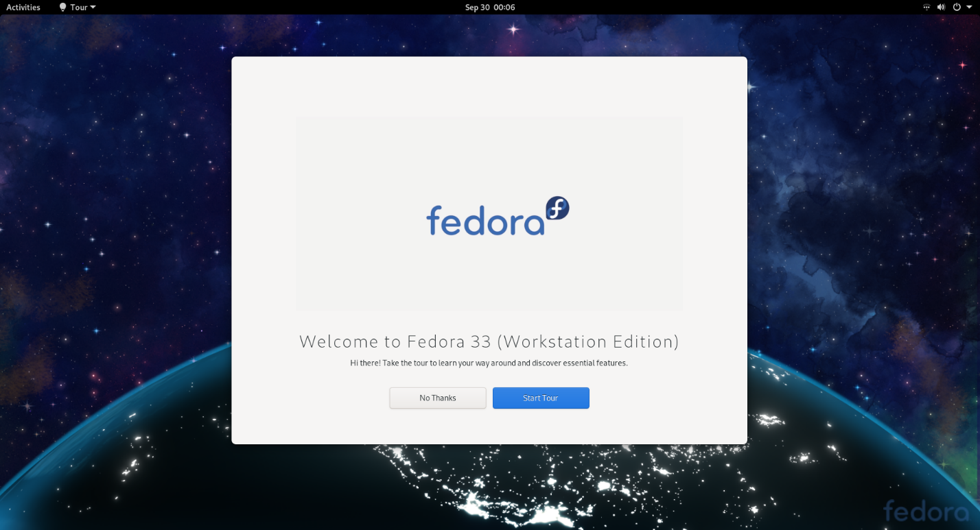Click the "Hi there! Take the tour" description text

(x=489, y=363)
